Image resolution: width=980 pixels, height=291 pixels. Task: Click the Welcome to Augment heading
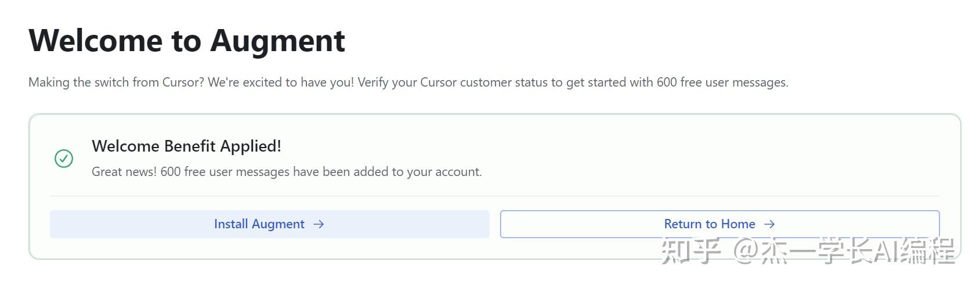coord(187,41)
